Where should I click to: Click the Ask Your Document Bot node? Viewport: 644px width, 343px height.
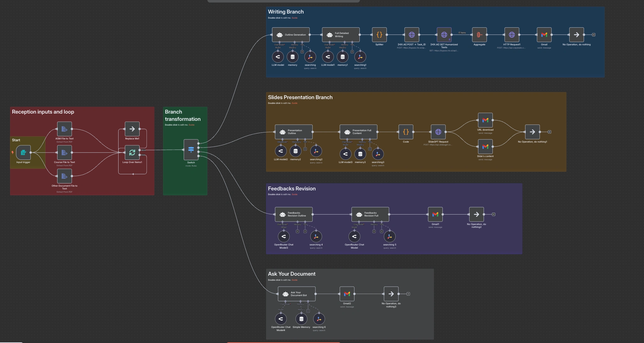297,294
